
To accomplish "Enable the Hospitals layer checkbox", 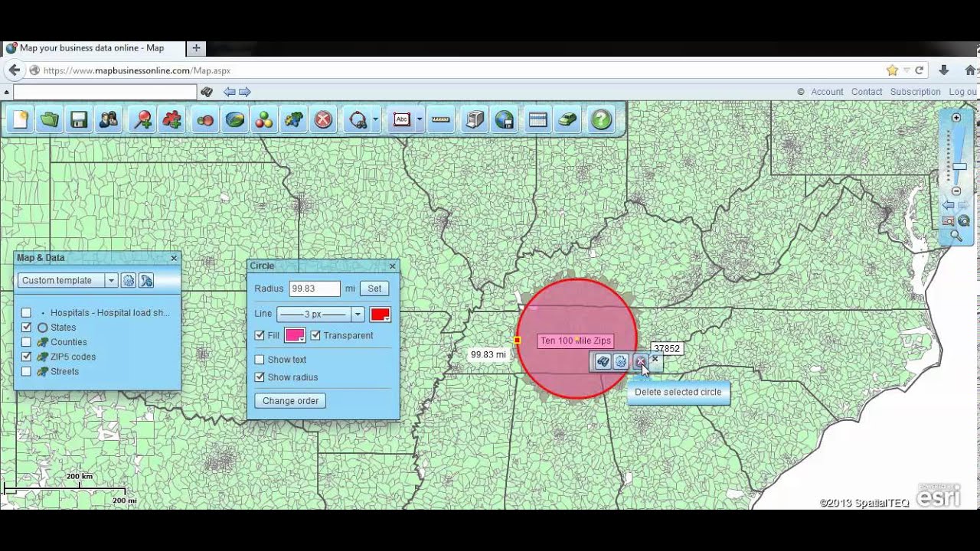I will 27,313.
